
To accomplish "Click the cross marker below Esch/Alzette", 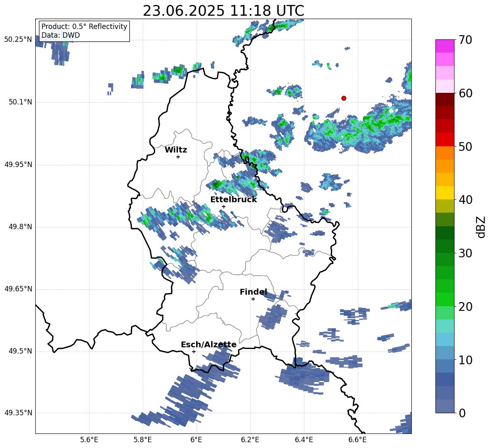I will tap(194, 351).
